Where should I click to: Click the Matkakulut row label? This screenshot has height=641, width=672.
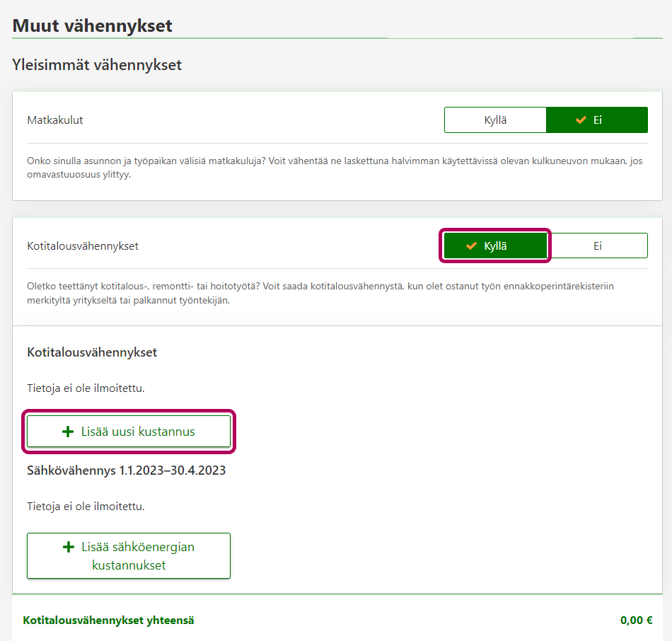tap(55, 120)
